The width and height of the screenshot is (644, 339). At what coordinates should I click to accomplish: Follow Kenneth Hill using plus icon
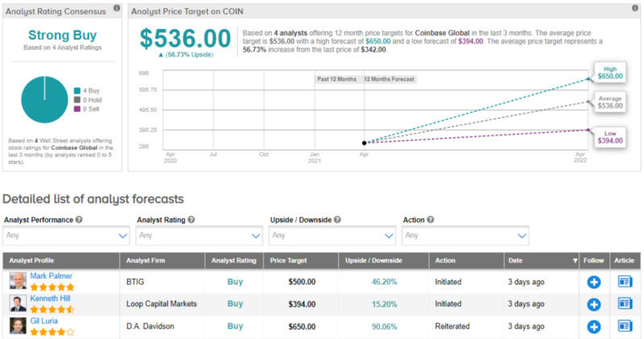[x=593, y=304]
